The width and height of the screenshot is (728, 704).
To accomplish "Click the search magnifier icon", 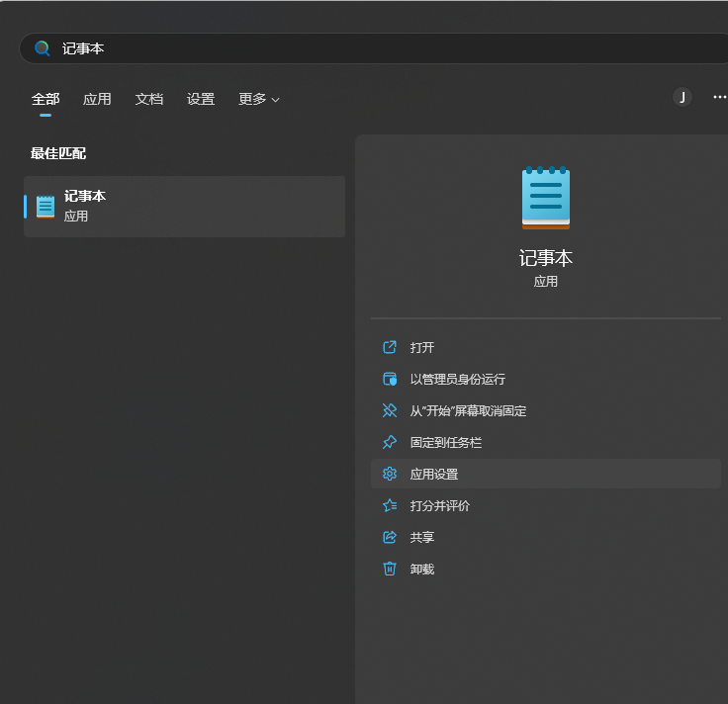I will 43,48.
